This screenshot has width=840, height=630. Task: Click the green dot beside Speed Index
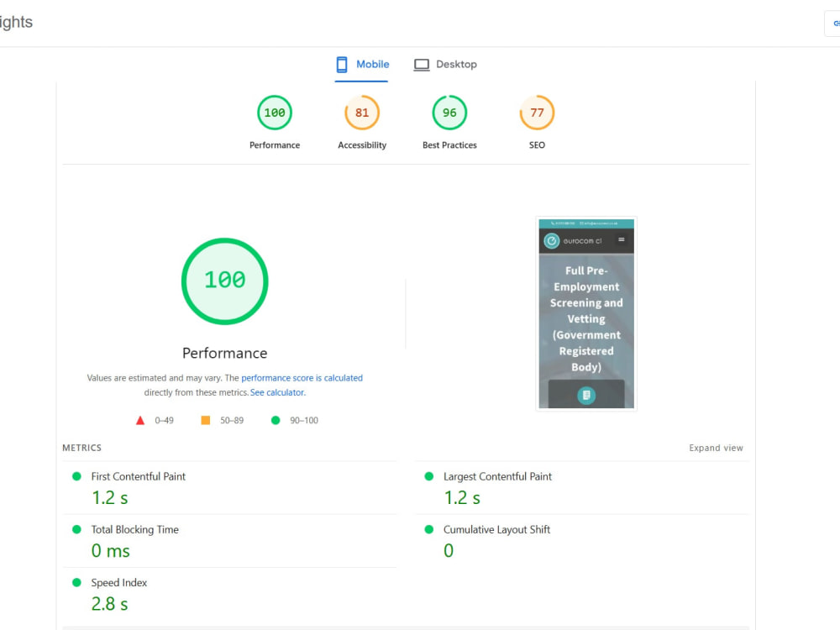(x=76, y=582)
